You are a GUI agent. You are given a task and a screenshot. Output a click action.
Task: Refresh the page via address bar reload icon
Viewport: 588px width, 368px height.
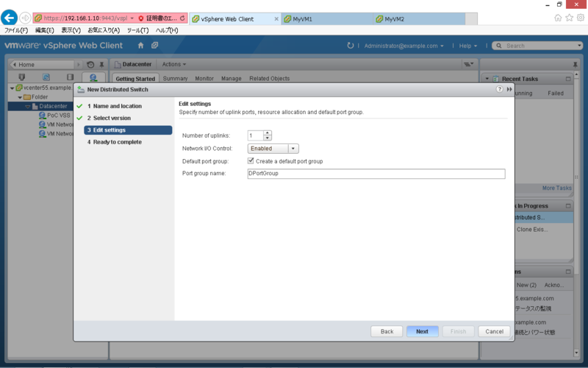[x=182, y=18]
